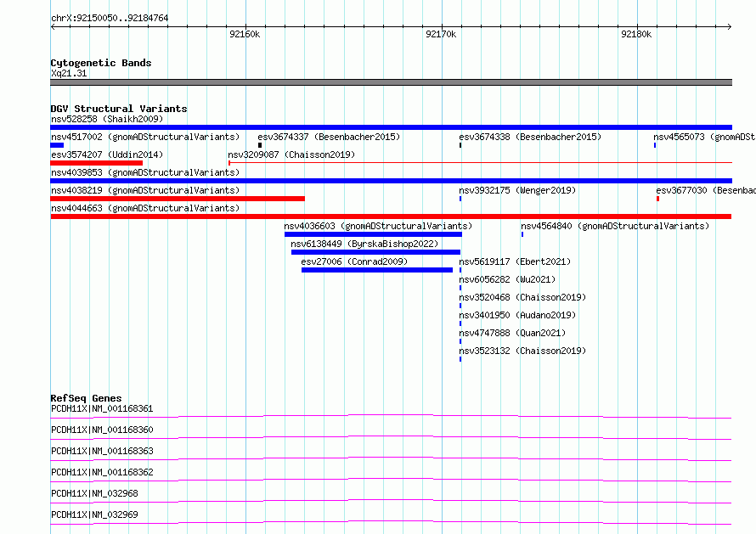Image resolution: width=756 pixels, height=534 pixels.
Task: Open esv27006 (Conrad2009) variant label
Action: coord(354,261)
